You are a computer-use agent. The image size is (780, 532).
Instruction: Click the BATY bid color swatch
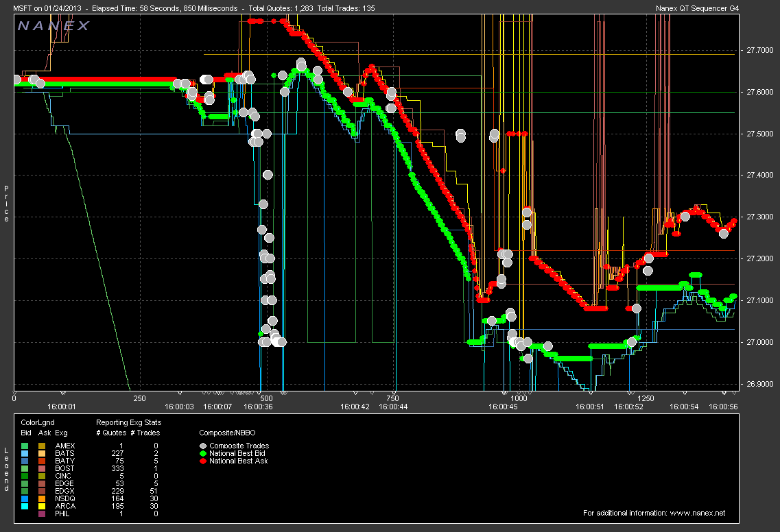point(25,461)
